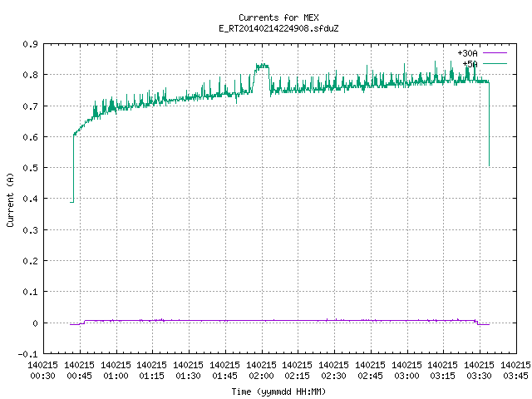Click the +5A legend label
The width and height of the screenshot is (532, 399).
pyautogui.click(x=470, y=64)
